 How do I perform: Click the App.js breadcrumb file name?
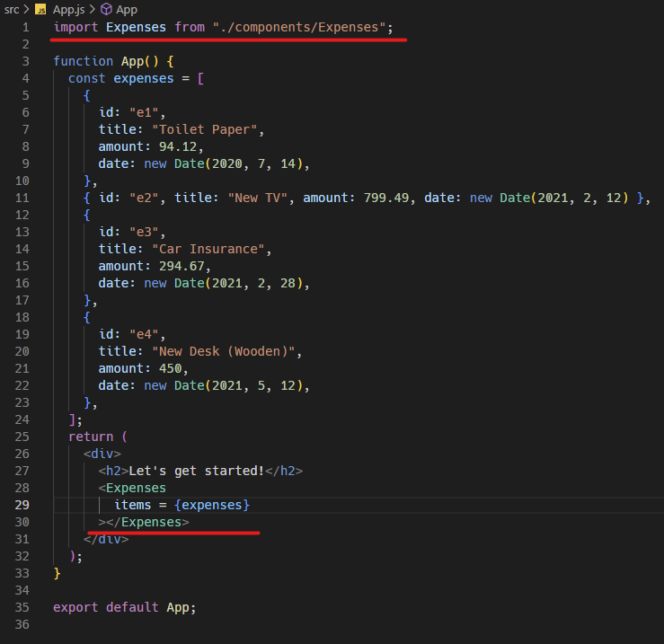(x=68, y=9)
